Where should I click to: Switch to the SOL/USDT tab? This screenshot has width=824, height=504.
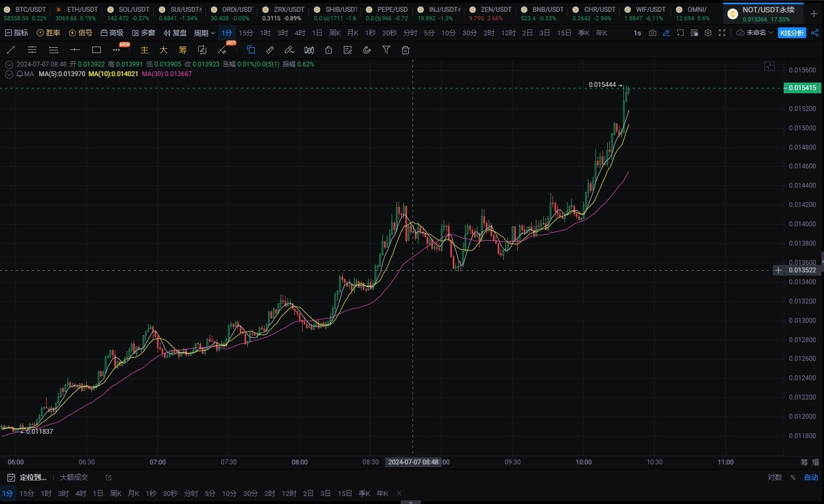click(x=129, y=13)
